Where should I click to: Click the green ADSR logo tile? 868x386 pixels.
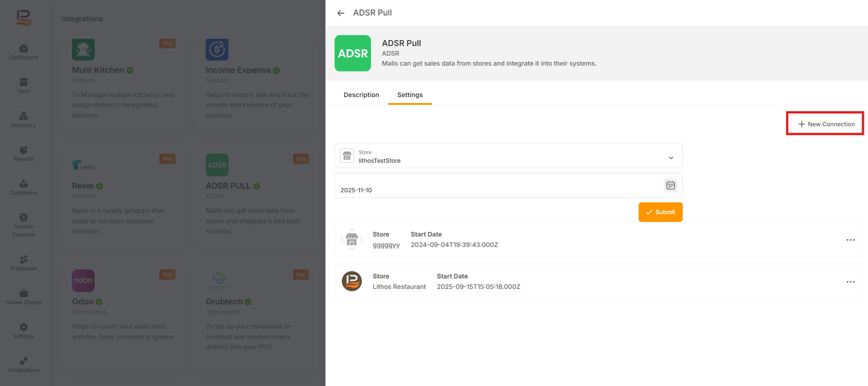pyautogui.click(x=352, y=53)
